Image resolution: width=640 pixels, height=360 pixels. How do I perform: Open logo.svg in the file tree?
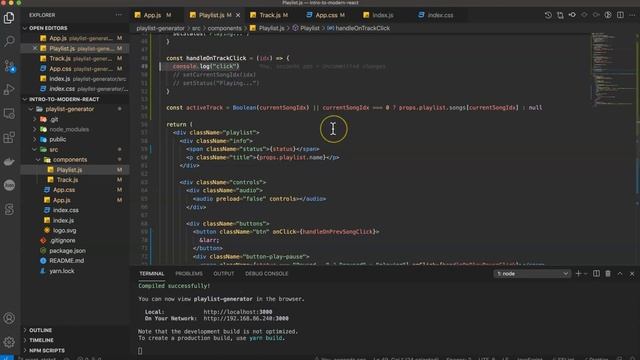tap(64, 230)
